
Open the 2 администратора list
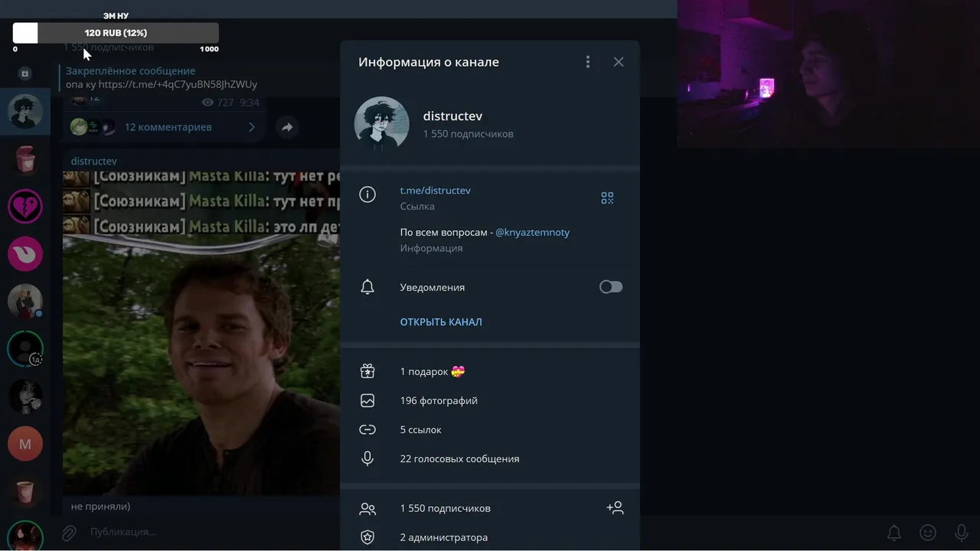pos(490,537)
